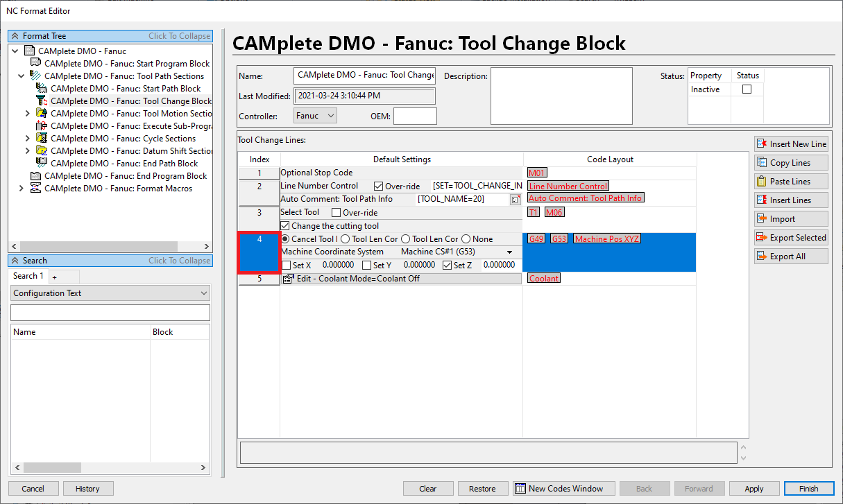The width and height of the screenshot is (843, 504).
Task: Click the Import icon
Action: (x=763, y=218)
